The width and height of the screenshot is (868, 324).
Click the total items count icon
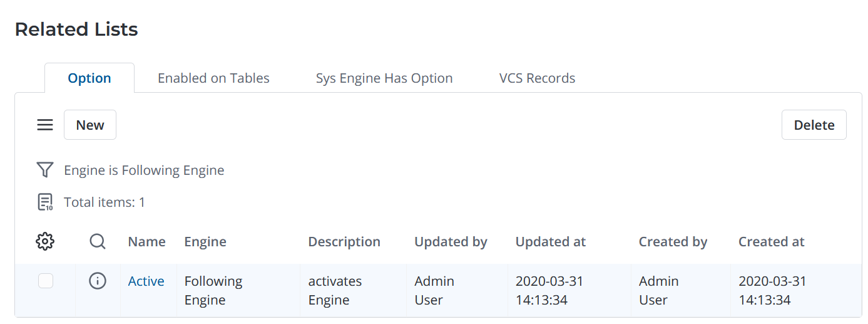pos(45,202)
